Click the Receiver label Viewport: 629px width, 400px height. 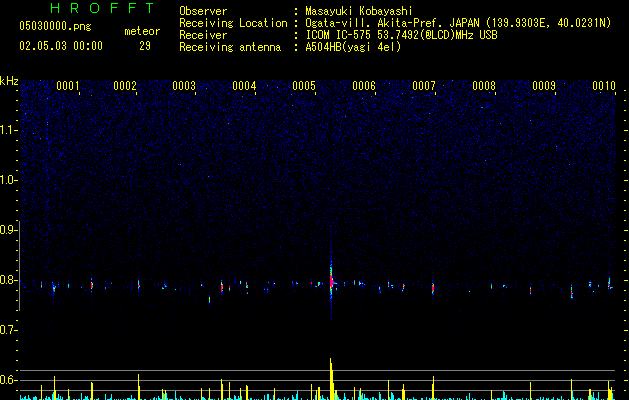pyautogui.click(x=203, y=35)
